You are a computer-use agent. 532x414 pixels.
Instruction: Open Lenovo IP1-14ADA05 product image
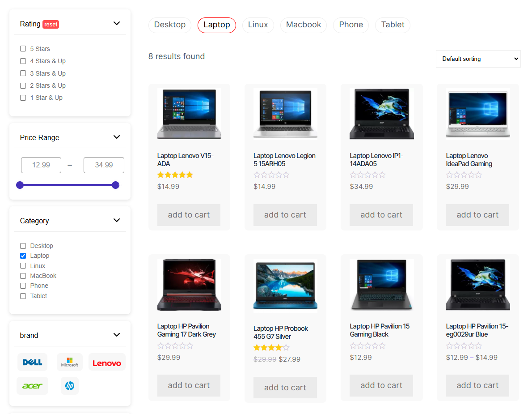point(382,114)
